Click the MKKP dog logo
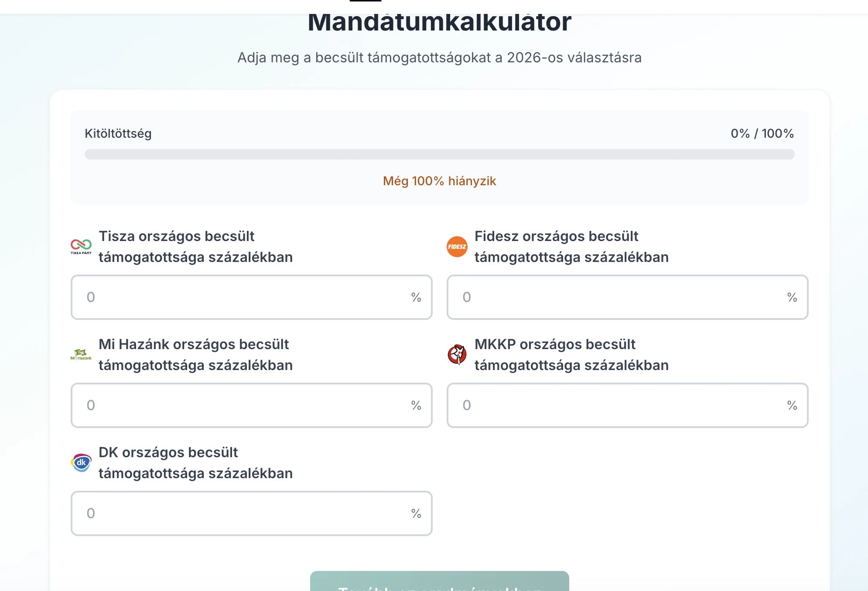The height and width of the screenshot is (591, 868). 456,354
